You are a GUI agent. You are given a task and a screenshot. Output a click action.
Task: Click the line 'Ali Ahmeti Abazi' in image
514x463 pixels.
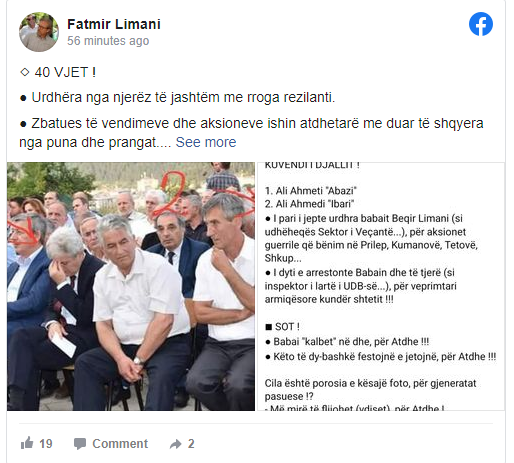coord(311,191)
